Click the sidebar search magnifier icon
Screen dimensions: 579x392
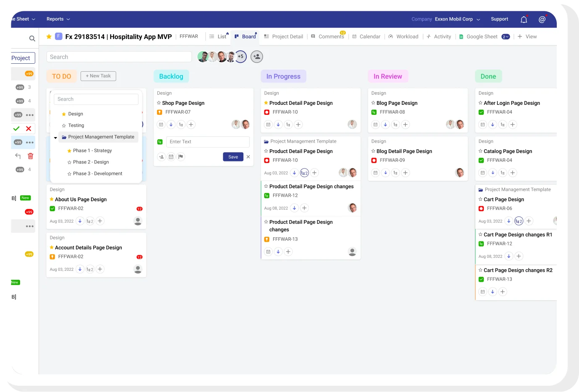pyautogui.click(x=32, y=39)
